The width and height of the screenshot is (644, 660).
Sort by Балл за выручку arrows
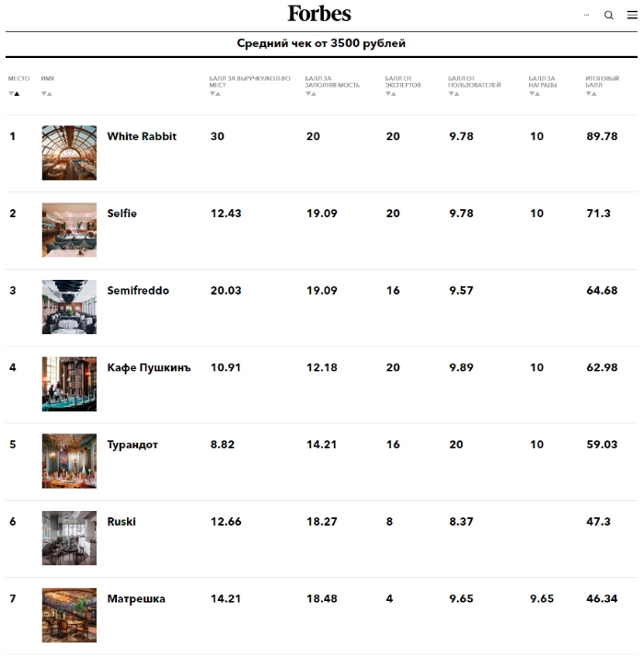pyautogui.click(x=215, y=93)
